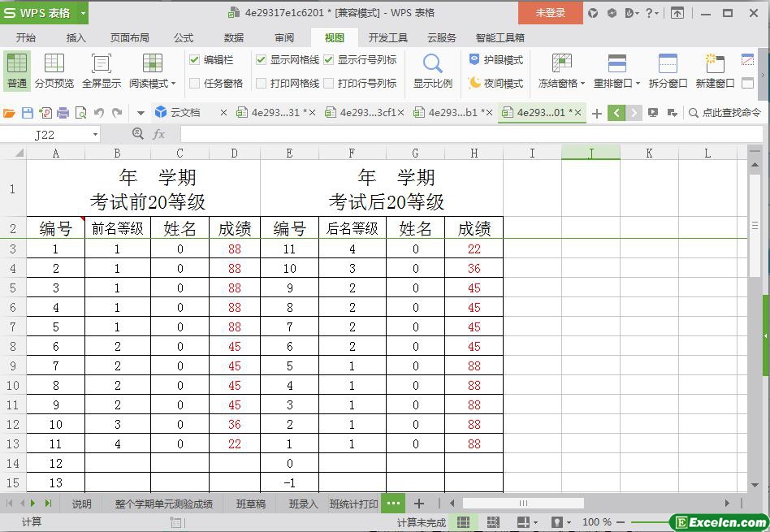Click the split window icon
Viewport: 770px width, 532px height.
[668, 71]
